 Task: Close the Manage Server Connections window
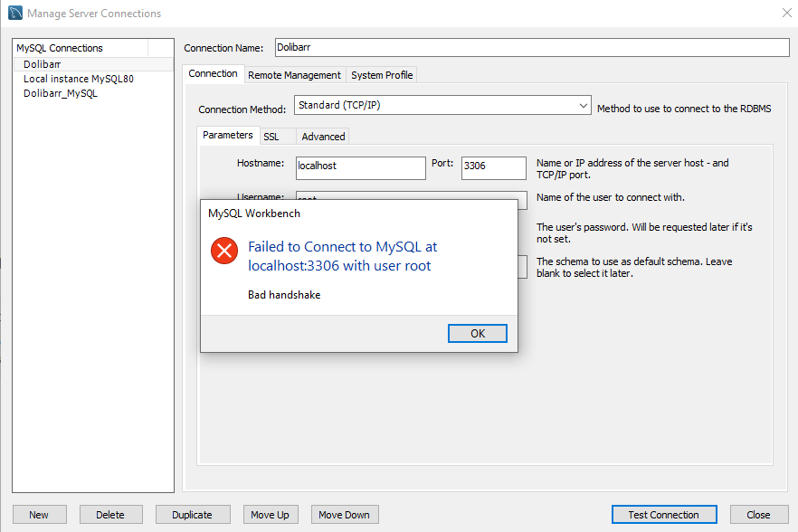(x=786, y=13)
